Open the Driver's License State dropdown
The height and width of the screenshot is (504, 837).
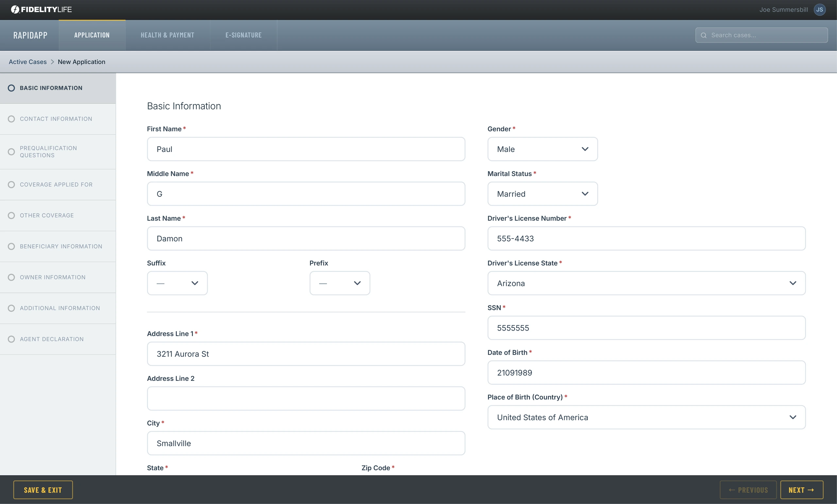[646, 283]
